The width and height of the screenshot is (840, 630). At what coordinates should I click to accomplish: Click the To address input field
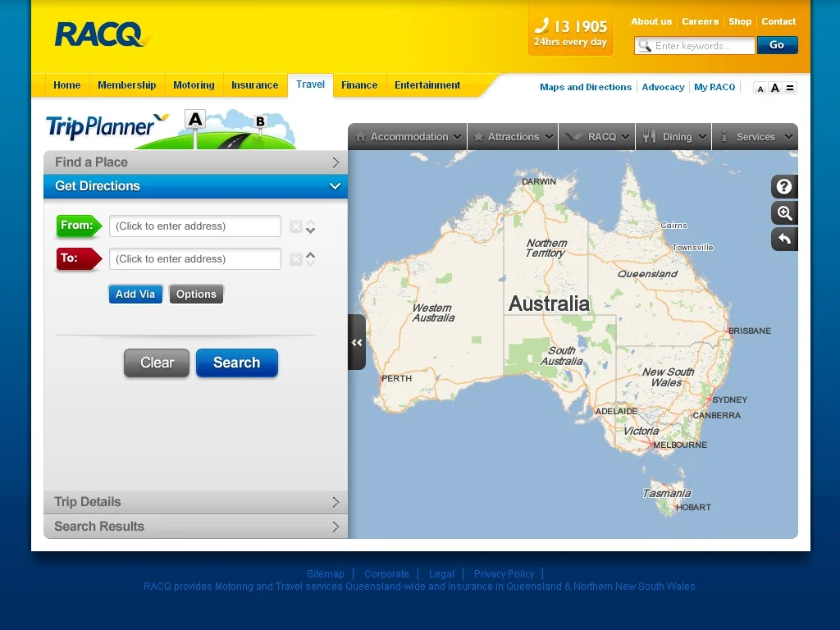(x=195, y=258)
